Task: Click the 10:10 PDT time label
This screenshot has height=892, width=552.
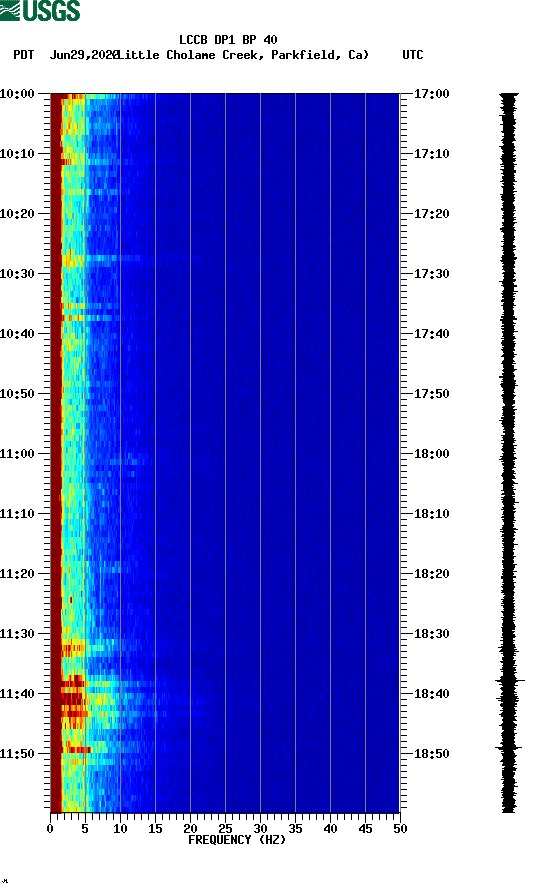Action: [17, 154]
